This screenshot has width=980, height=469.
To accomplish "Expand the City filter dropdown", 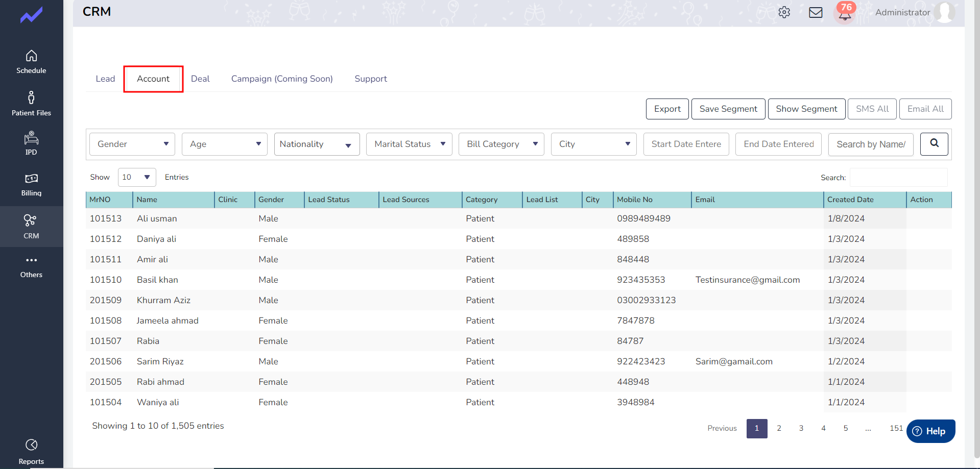I will click(x=594, y=144).
